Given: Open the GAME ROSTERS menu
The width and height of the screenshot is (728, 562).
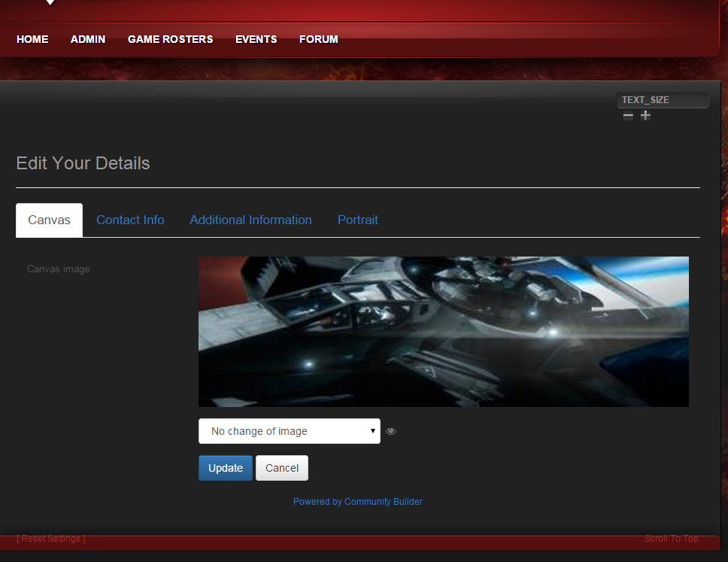Looking at the screenshot, I should pos(171,39).
